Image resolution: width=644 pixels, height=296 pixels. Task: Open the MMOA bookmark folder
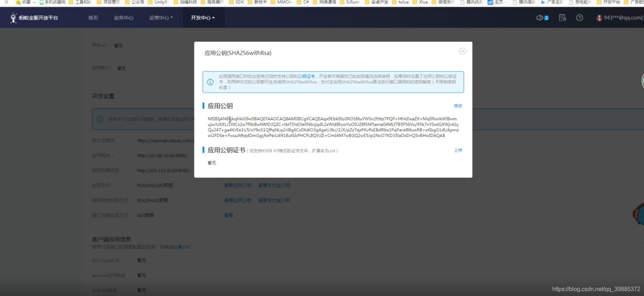[x=281, y=2]
